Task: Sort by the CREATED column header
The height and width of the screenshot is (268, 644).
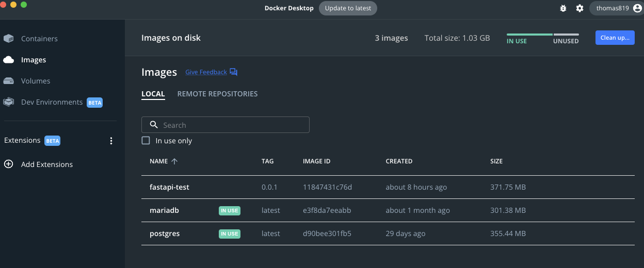Action: 399,161
